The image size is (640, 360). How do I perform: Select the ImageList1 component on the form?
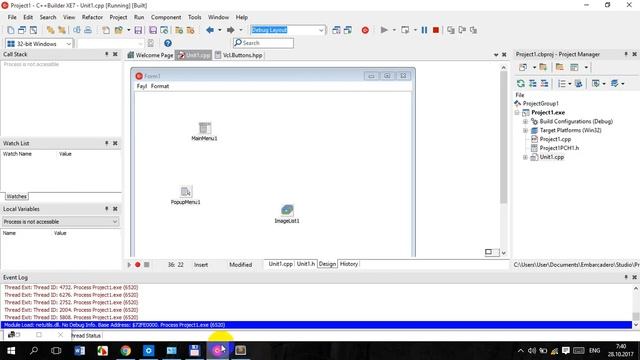pyautogui.click(x=287, y=210)
